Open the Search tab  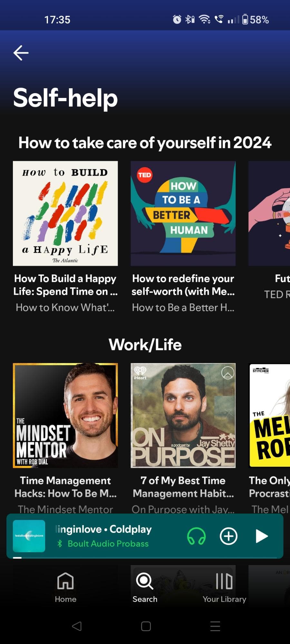click(x=145, y=587)
